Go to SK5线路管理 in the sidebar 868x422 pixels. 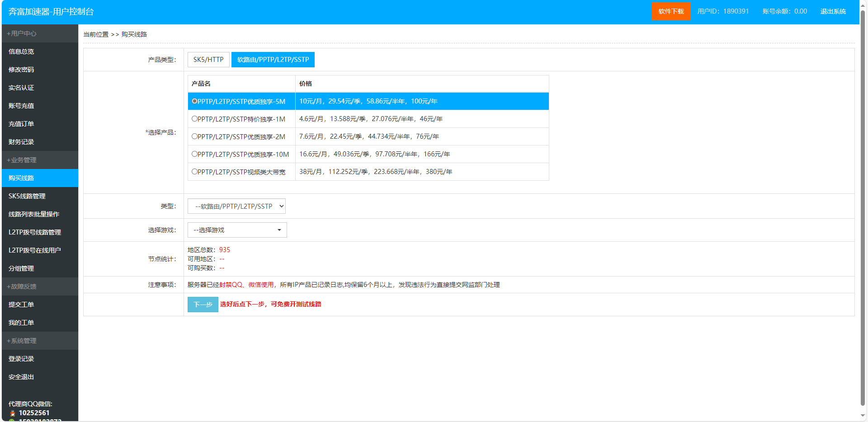tap(27, 196)
